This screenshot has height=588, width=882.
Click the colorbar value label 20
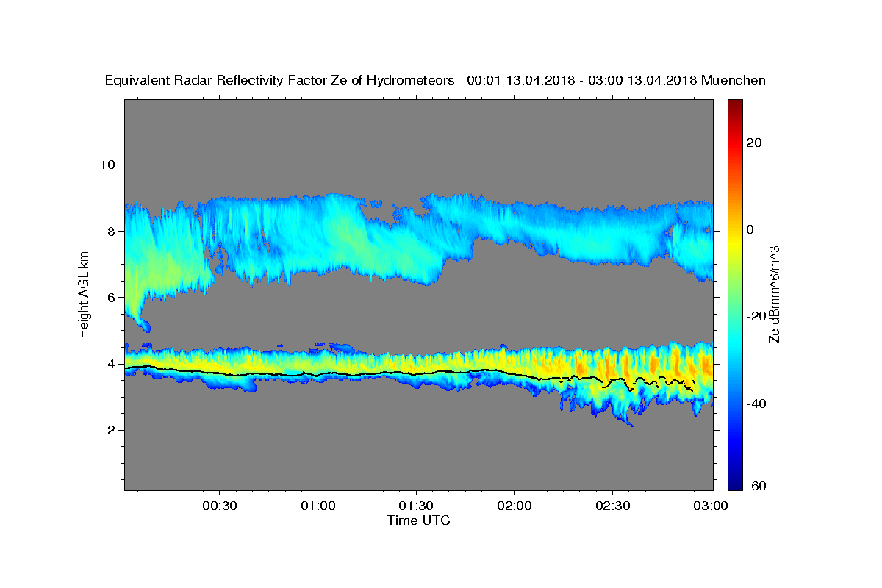pyautogui.click(x=755, y=143)
